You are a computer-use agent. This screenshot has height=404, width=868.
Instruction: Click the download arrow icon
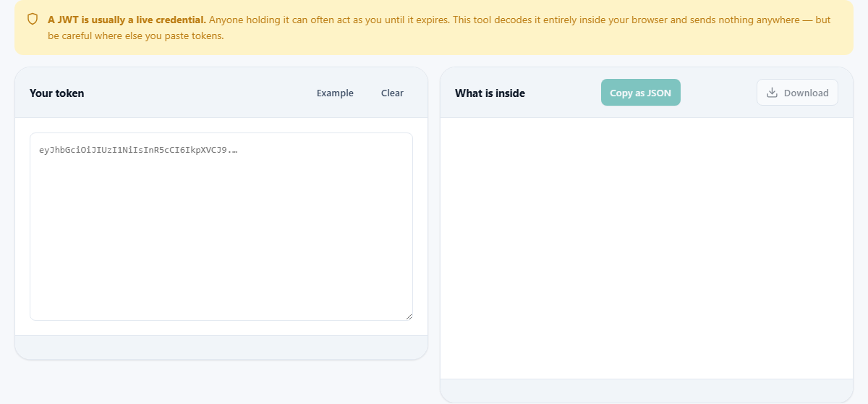772,93
